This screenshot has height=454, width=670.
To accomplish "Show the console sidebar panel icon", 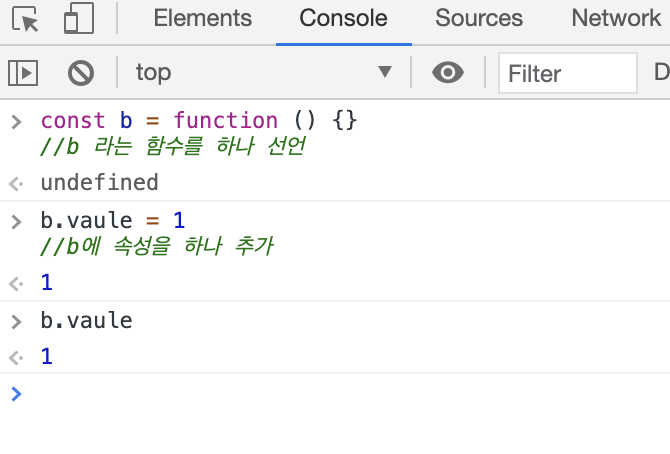I will pyautogui.click(x=23, y=72).
